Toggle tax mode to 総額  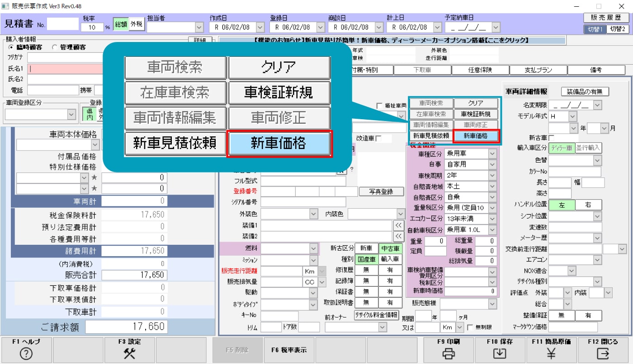121,25
